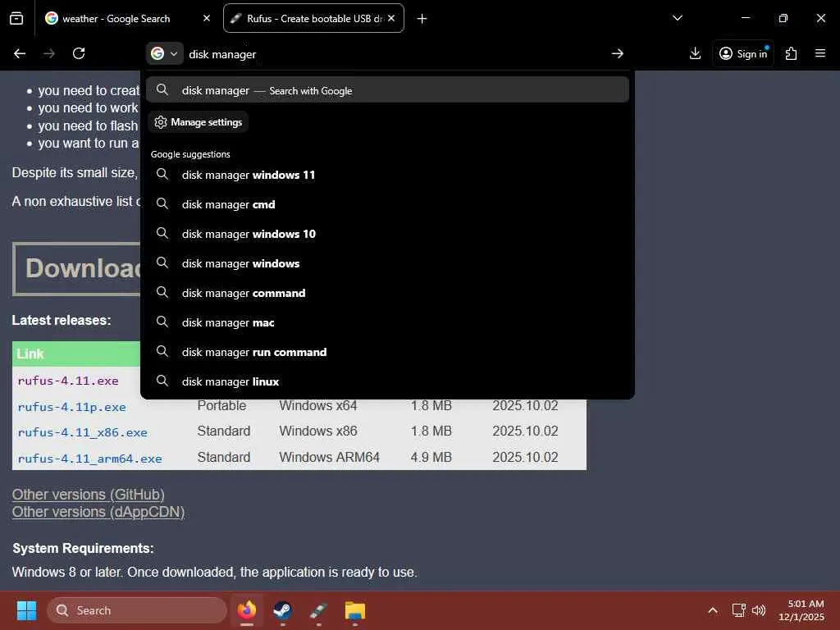
Task: Open Manage settings for suggestions
Action: click(199, 122)
